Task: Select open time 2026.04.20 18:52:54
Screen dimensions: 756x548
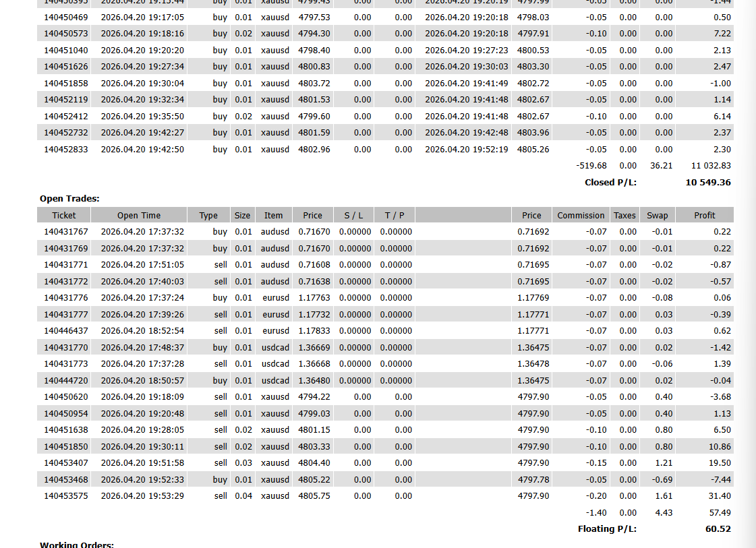Action: point(142,331)
